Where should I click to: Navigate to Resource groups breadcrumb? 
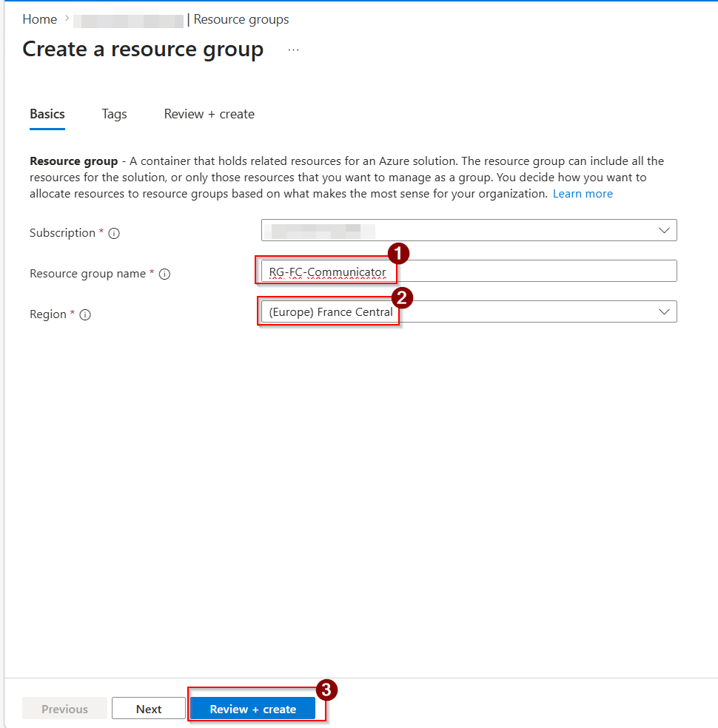point(241,19)
